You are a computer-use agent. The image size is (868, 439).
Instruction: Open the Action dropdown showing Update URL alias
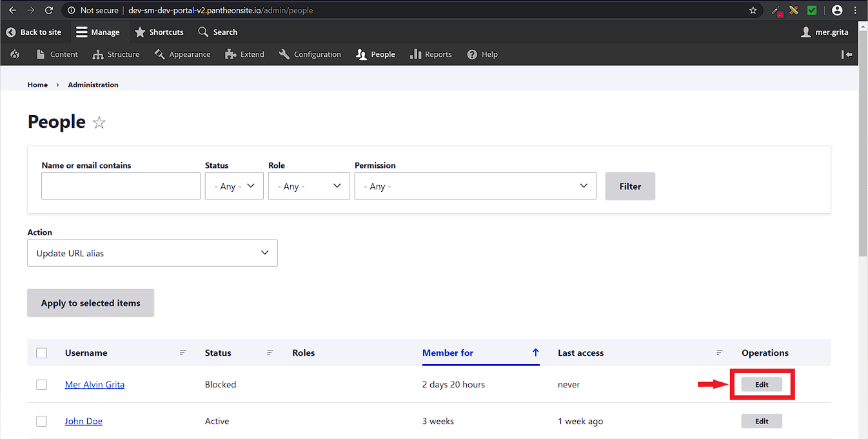pos(152,253)
